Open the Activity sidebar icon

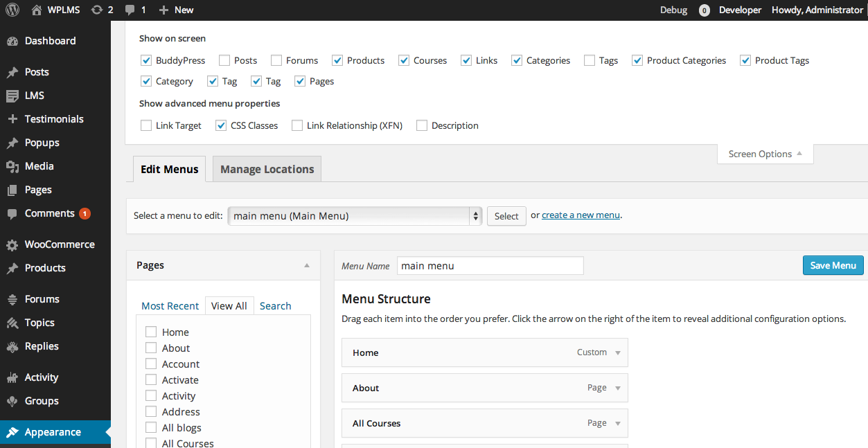click(12, 377)
